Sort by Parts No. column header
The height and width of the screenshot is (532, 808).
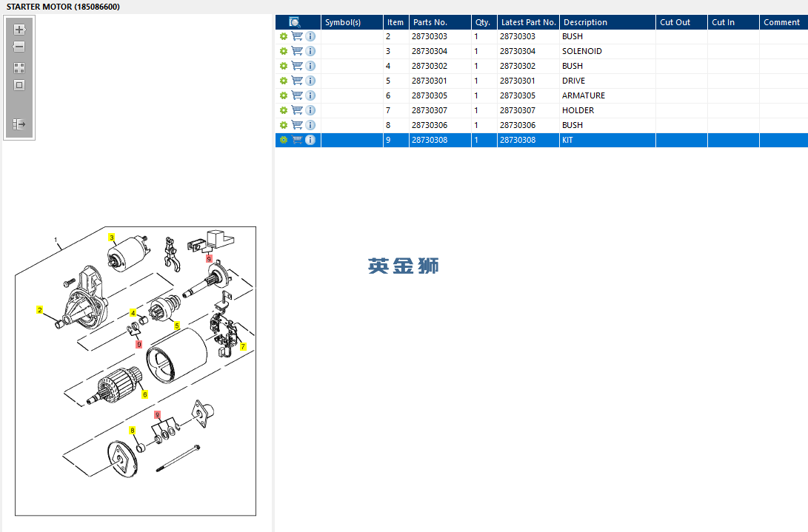441,22
